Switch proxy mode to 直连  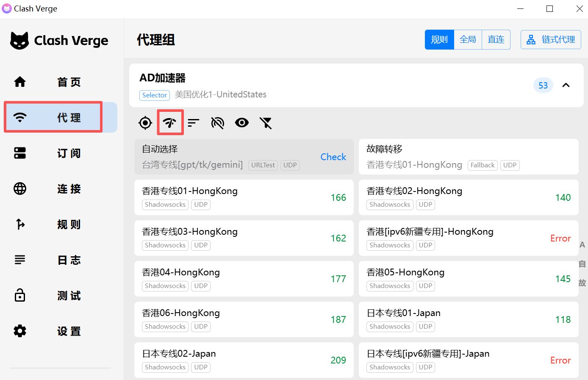click(x=496, y=40)
